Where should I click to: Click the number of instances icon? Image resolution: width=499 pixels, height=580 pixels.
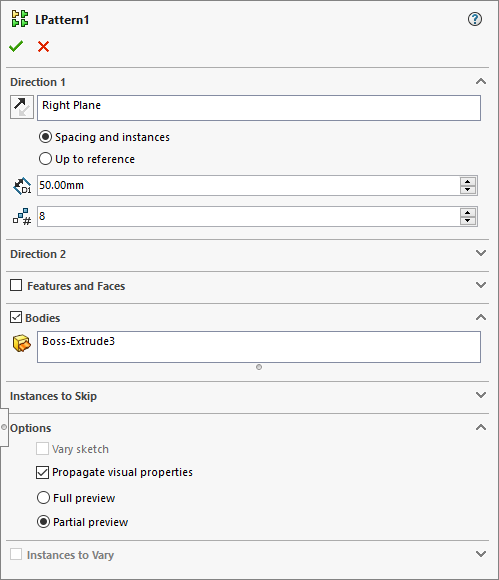click(x=22, y=217)
